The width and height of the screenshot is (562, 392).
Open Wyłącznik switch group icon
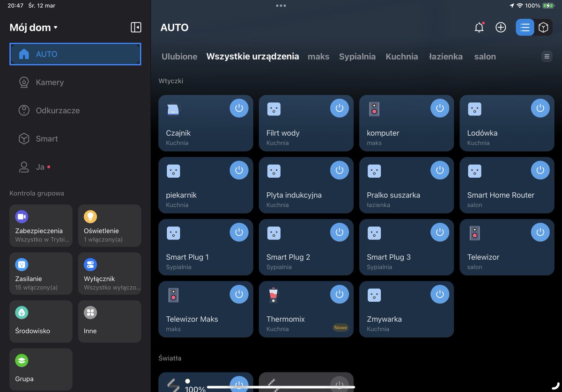pyautogui.click(x=90, y=265)
